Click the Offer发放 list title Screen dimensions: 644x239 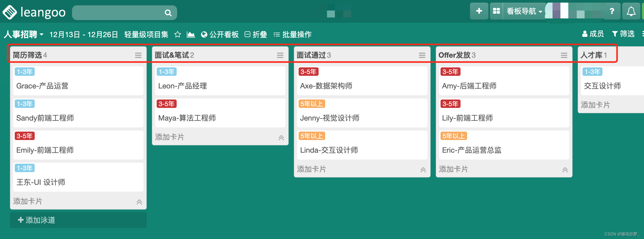(454, 55)
